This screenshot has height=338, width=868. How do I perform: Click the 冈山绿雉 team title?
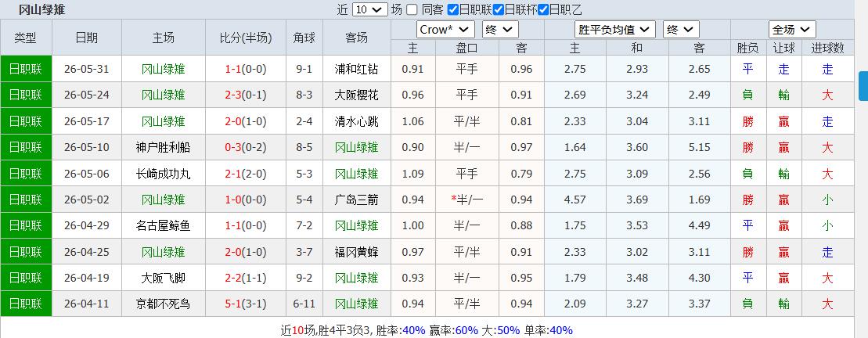click(42, 9)
